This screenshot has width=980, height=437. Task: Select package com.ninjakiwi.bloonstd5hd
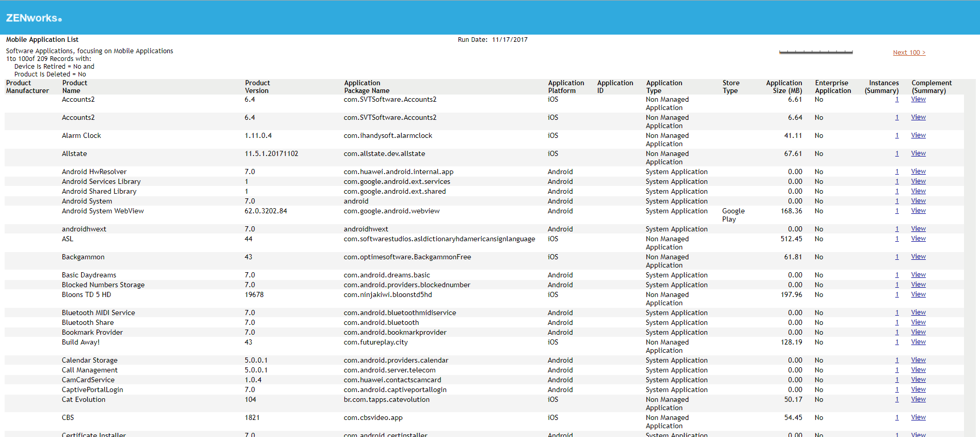[x=388, y=295]
